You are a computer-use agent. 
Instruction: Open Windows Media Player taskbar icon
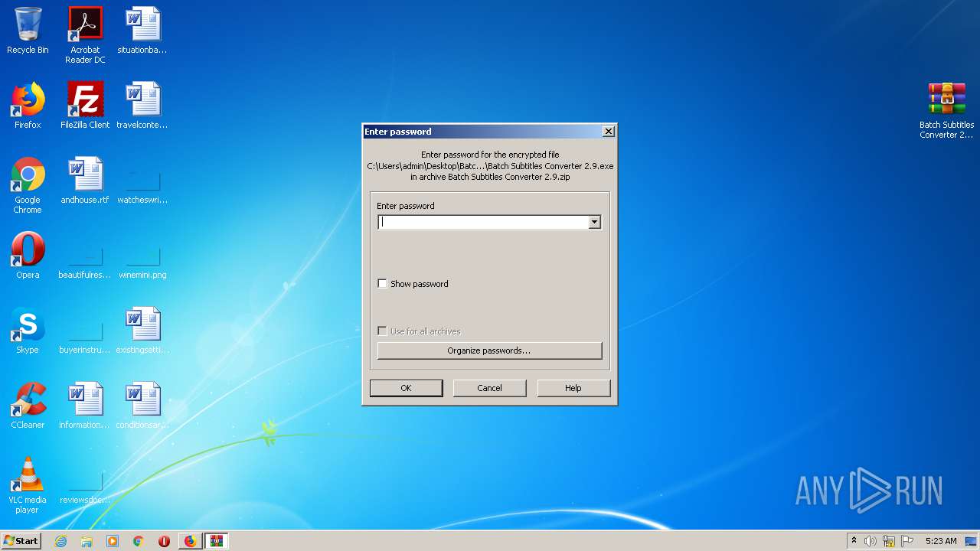[x=113, y=541]
